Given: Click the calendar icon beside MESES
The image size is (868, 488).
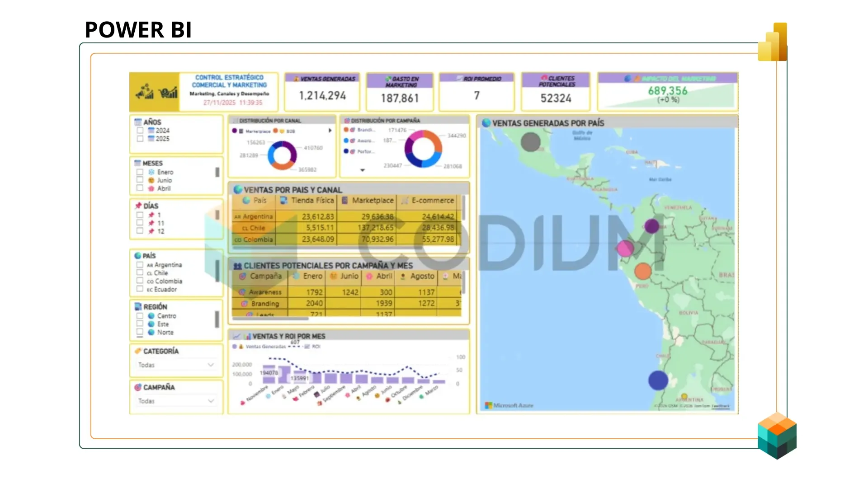Looking at the screenshot, I should click(137, 163).
